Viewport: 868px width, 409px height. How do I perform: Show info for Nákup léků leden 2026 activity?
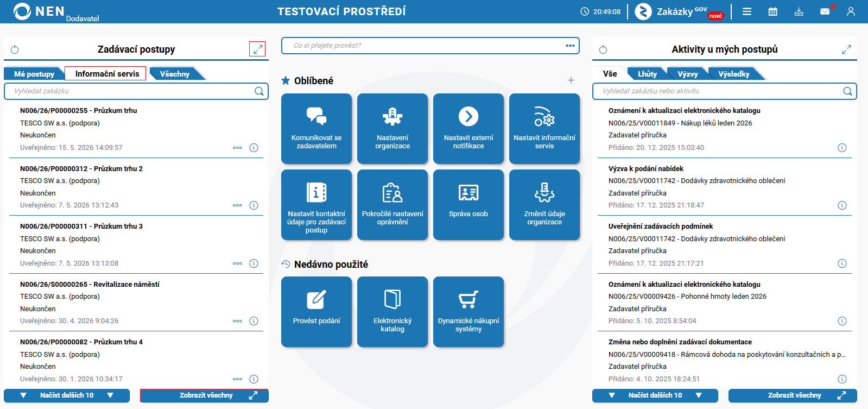pyautogui.click(x=842, y=148)
